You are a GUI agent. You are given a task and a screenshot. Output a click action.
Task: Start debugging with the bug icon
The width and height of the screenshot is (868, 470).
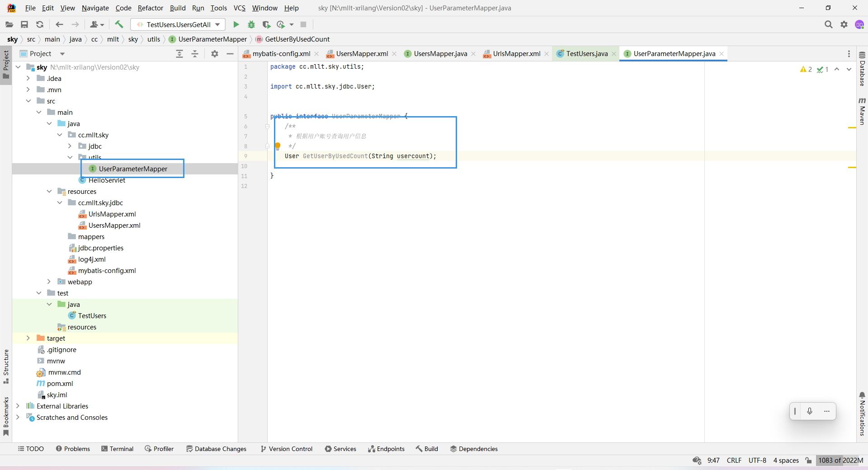tap(251, 24)
